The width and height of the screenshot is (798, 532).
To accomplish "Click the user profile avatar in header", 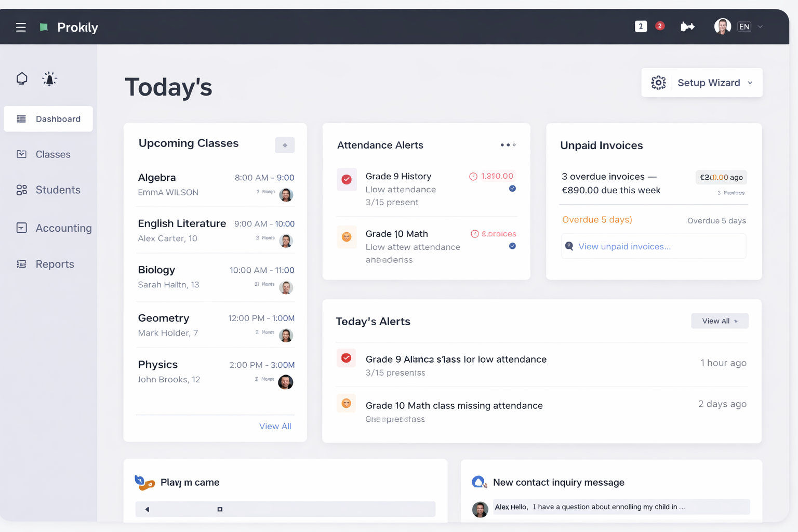I will click(x=722, y=26).
